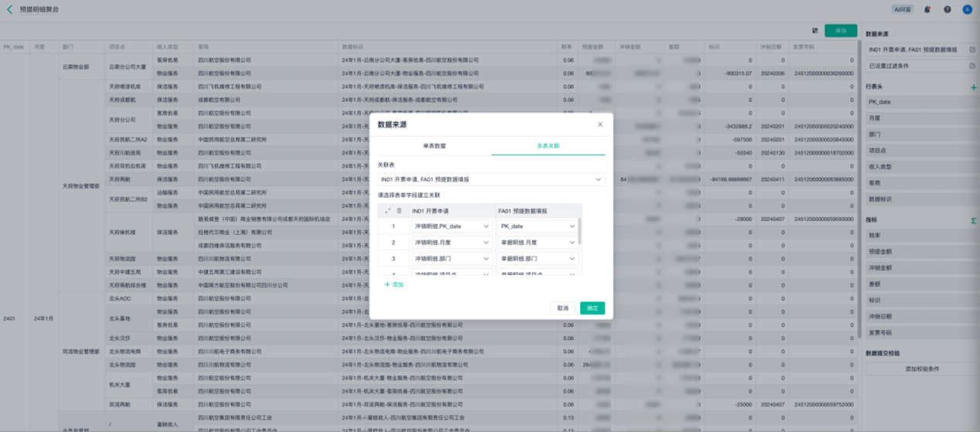Click the trash icon in mapping table header
The width and height of the screenshot is (980, 432).
pyautogui.click(x=399, y=210)
